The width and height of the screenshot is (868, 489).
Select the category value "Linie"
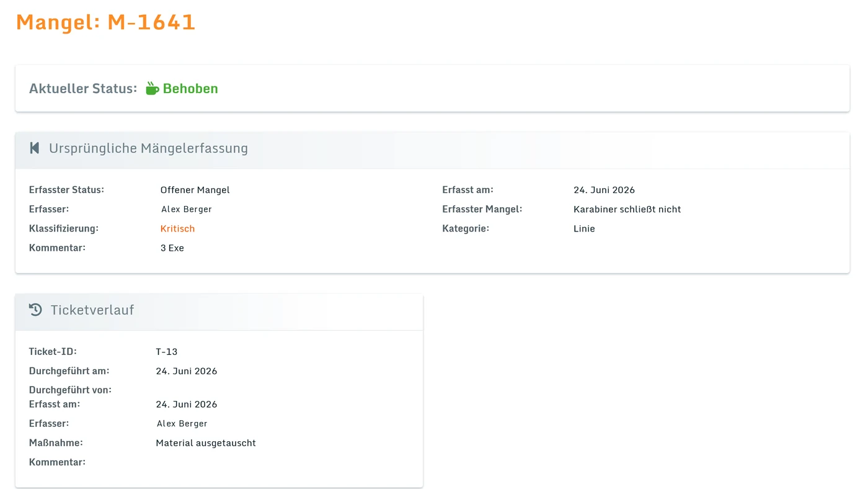coord(585,228)
